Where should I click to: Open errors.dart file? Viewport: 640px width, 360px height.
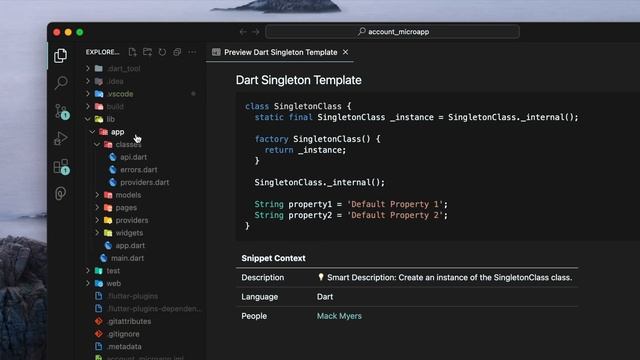point(138,170)
